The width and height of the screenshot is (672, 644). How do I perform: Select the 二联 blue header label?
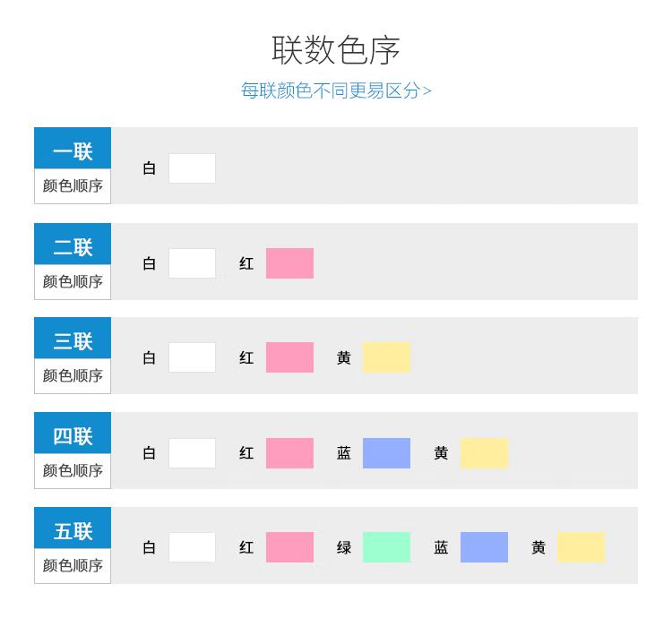point(73,244)
